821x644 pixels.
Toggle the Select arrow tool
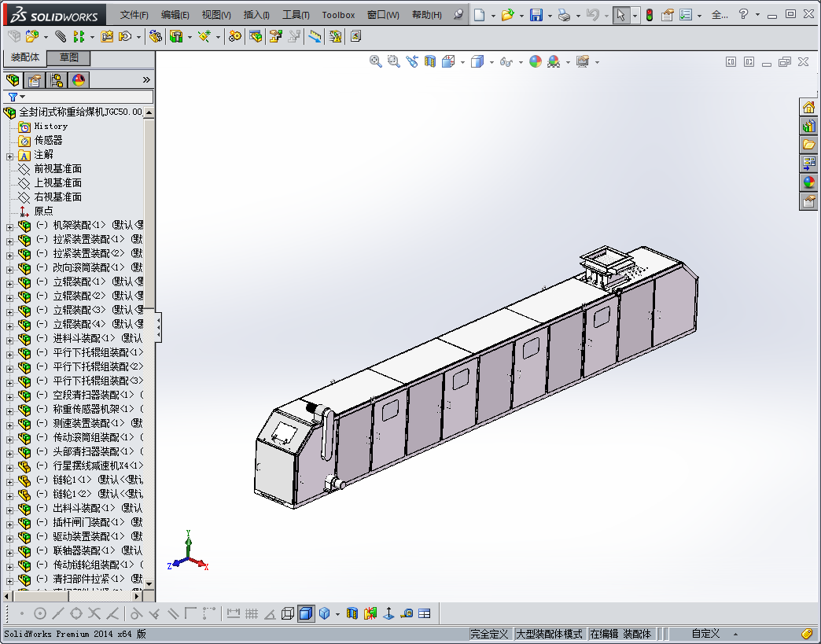[620, 15]
